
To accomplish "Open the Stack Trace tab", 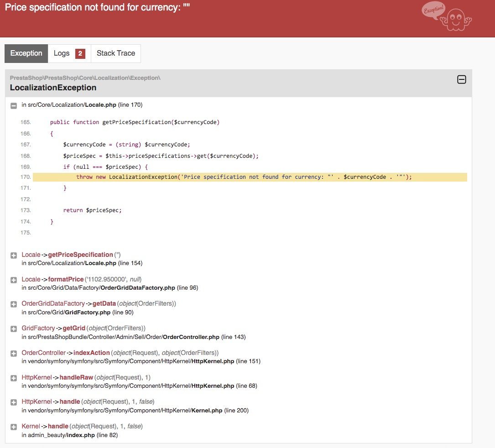I will 115,53.
